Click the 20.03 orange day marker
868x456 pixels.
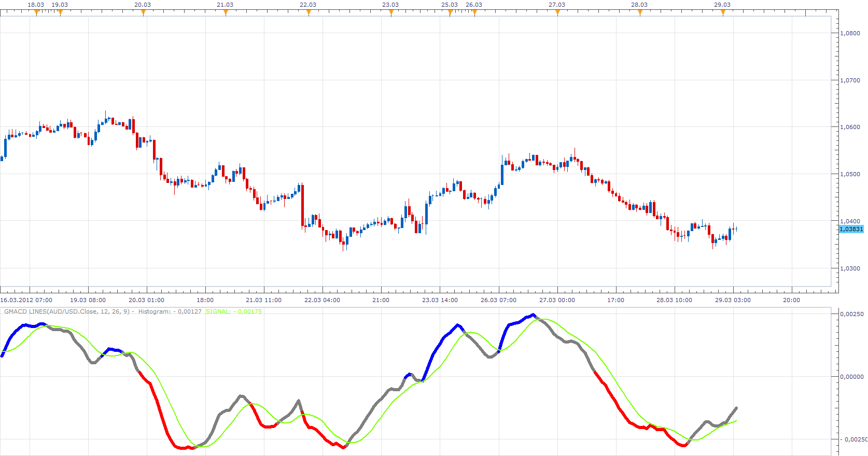(143, 13)
